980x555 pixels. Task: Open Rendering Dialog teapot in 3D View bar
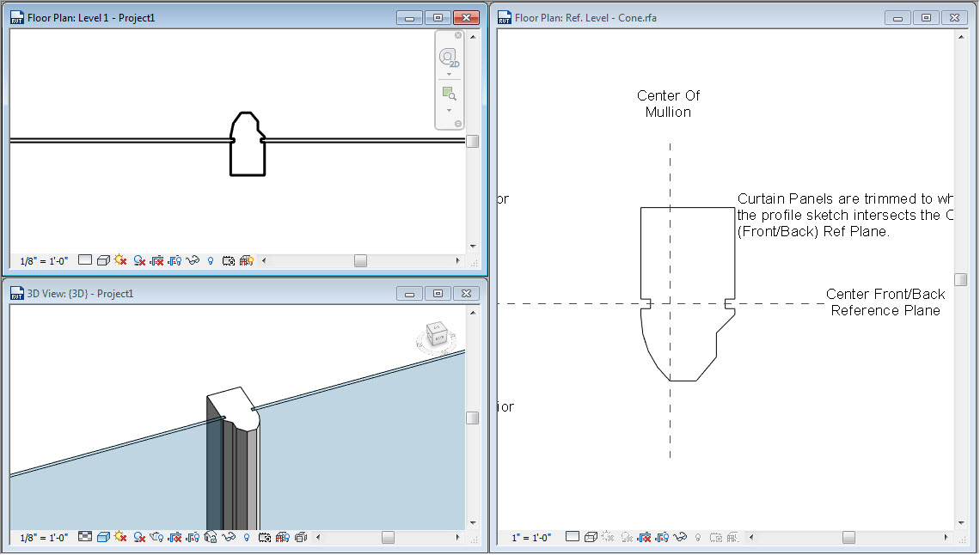point(156,537)
